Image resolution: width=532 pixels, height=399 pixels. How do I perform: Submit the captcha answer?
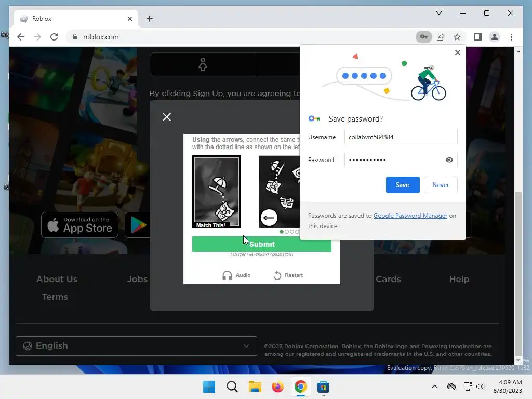pos(262,244)
